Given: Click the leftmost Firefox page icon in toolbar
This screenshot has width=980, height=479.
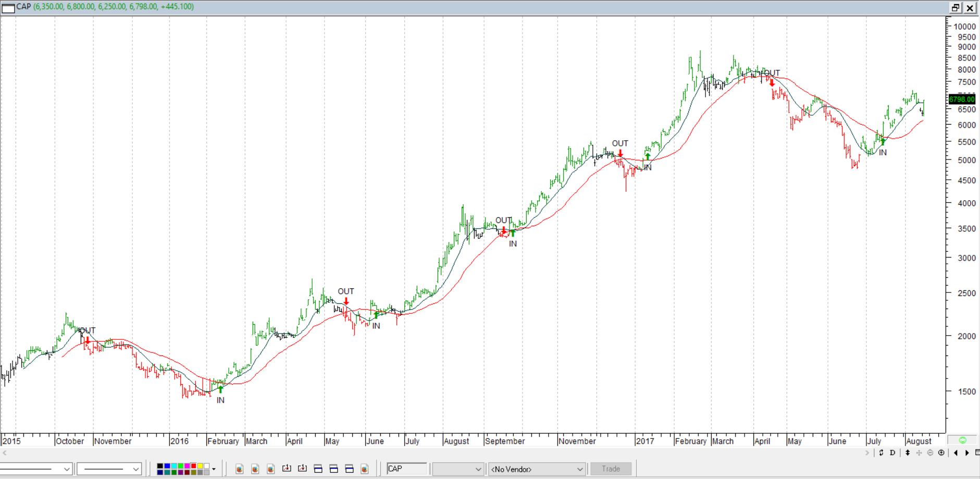Looking at the screenshot, I should (x=239, y=469).
